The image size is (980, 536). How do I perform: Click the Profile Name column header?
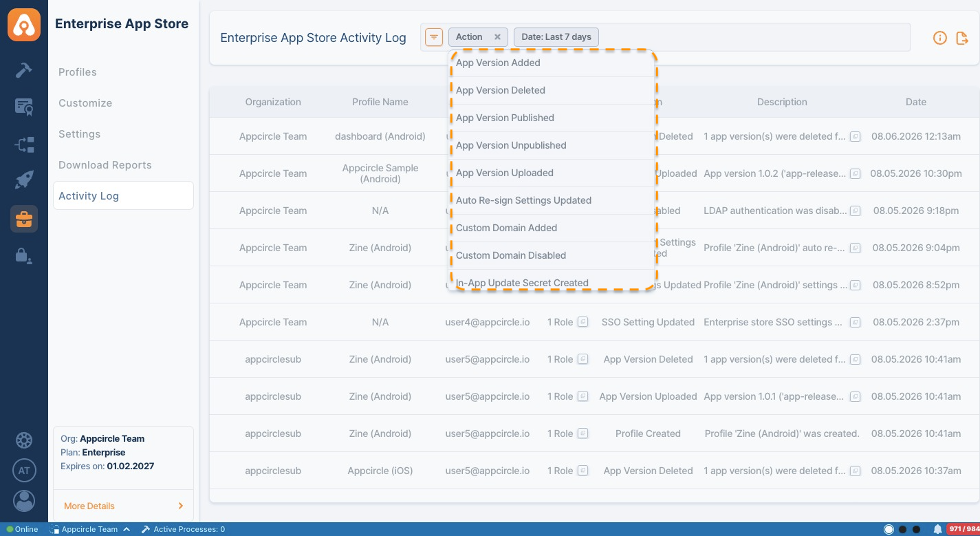coord(380,102)
